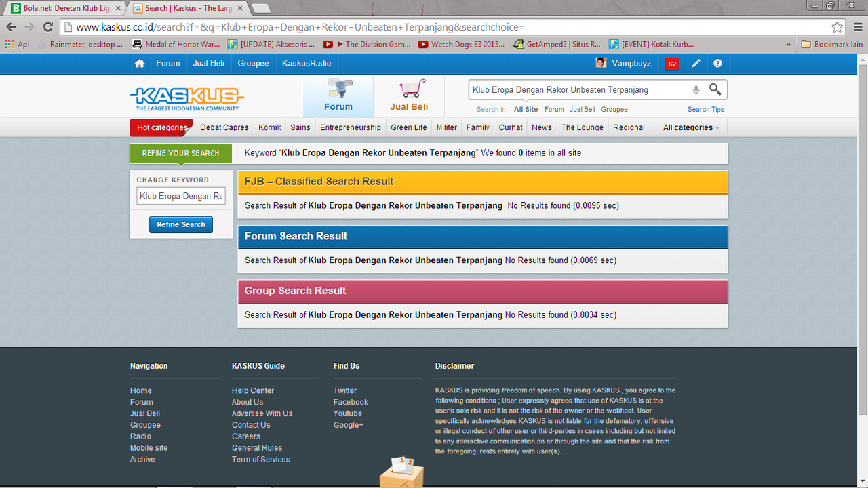Set search scope to All Site
This screenshot has width=868, height=488.
(526, 109)
